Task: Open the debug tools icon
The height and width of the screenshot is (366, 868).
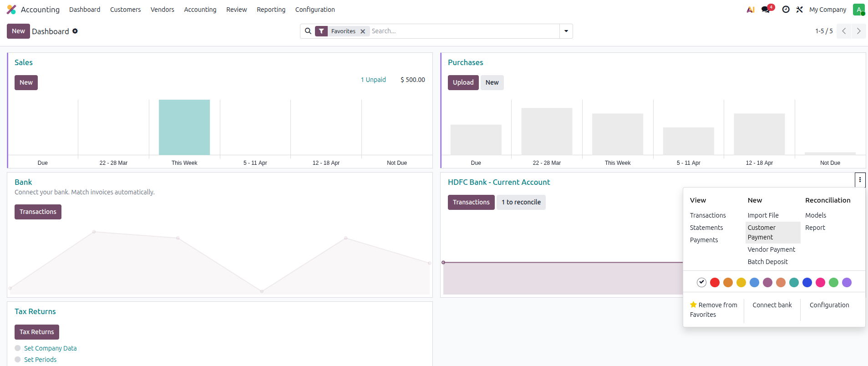Action: coord(799,10)
